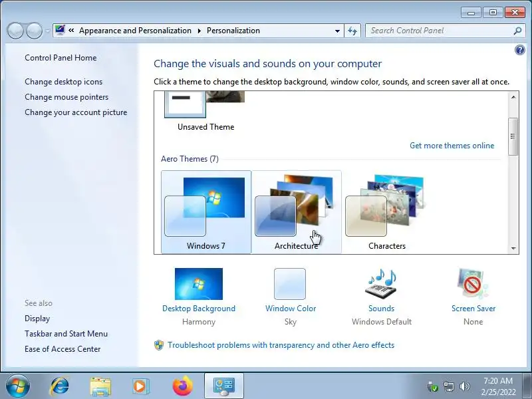Click the Sounds text link

(x=381, y=309)
